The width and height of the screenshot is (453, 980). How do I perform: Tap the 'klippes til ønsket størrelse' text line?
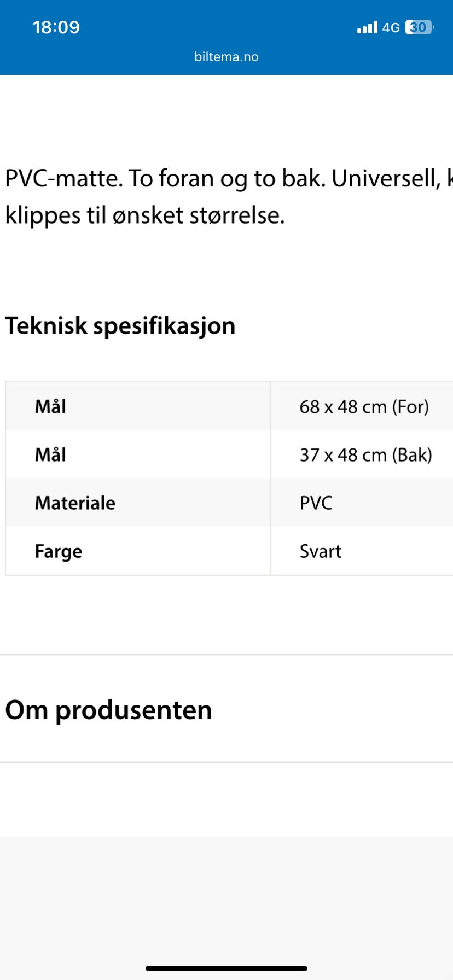(x=145, y=215)
